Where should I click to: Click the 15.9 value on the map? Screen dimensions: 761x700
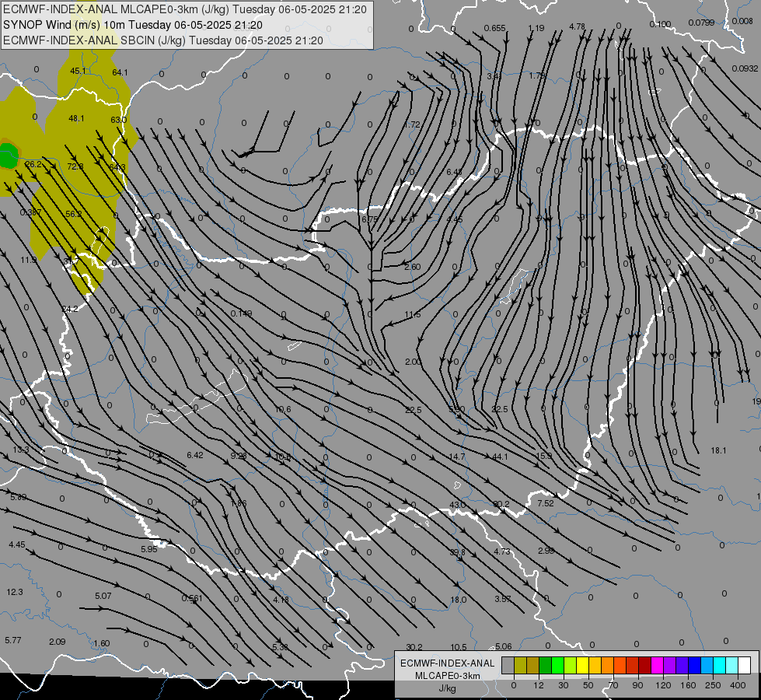544,456
